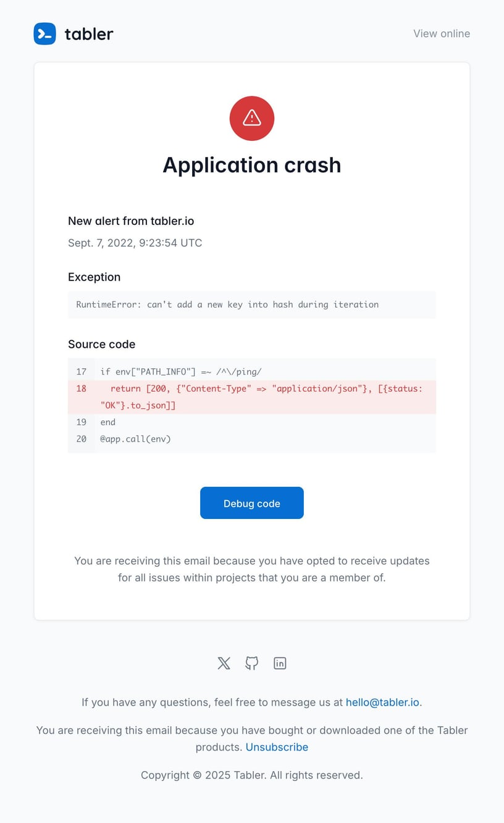Click the Application crash heading
The height and width of the screenshot is (823, 504).
tap(252, 165)
